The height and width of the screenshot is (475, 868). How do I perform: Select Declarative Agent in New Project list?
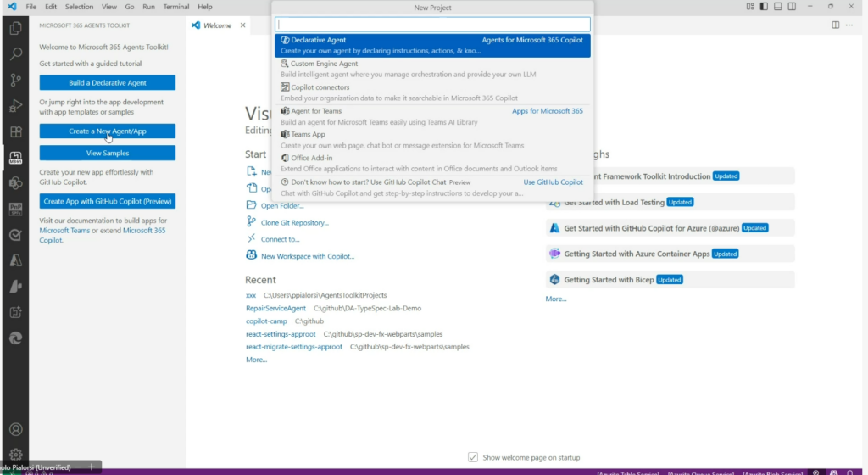coord(432,46)
